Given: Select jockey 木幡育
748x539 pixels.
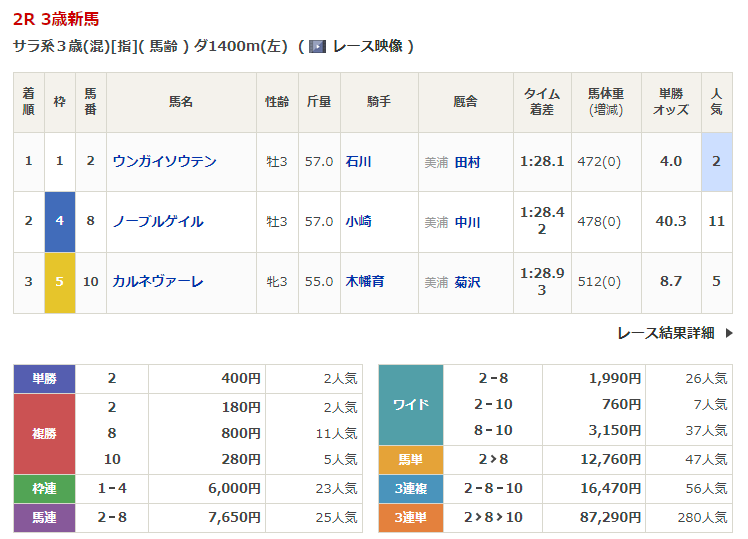Looking at the screenshot, I should (365, 282).
